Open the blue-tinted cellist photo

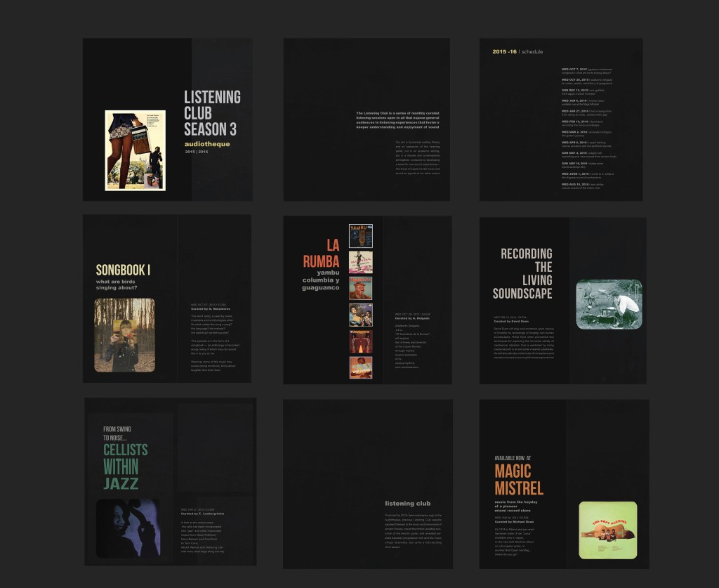(x=128, y=528)
